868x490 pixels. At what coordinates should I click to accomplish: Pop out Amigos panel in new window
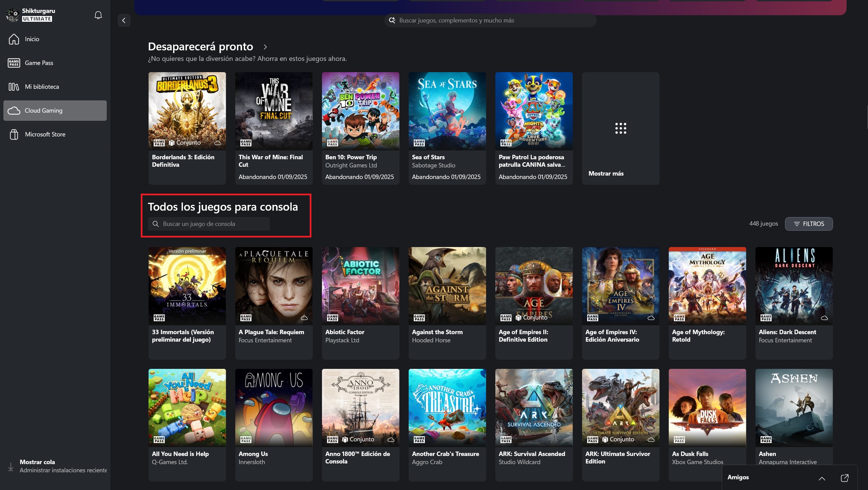point(844,478)
